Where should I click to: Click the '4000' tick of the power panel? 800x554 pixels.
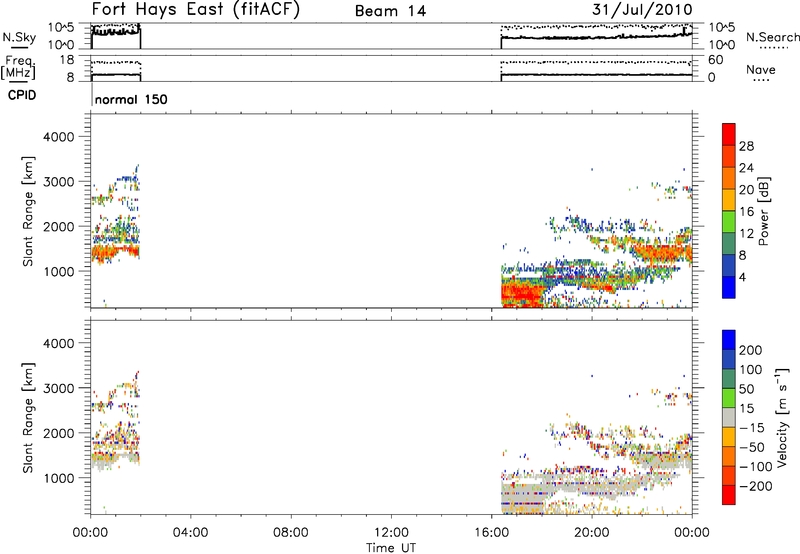click(58, 137)
